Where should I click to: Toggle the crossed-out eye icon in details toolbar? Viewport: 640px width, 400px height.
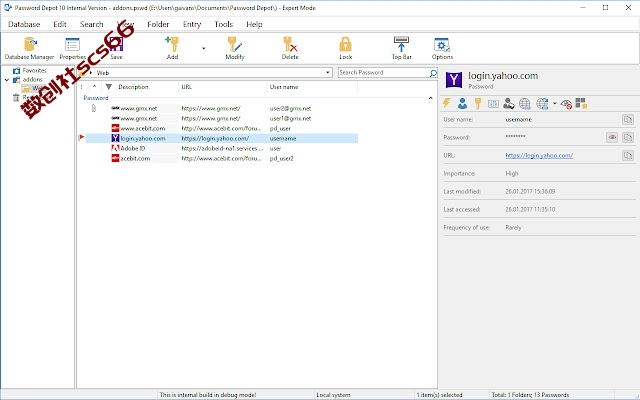point(566,104)
